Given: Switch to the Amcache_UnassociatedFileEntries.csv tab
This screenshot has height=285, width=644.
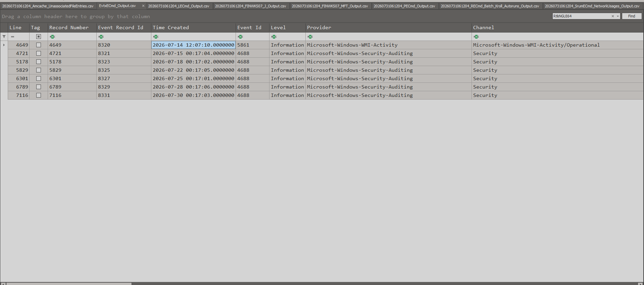Looking at the screenshot, I should click(x=48, y=6).
